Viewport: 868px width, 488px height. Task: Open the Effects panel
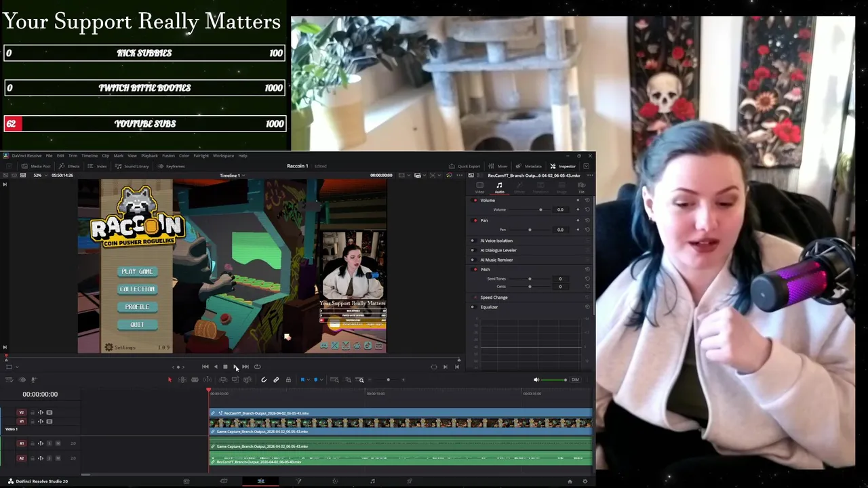click(x=68, y=166)
